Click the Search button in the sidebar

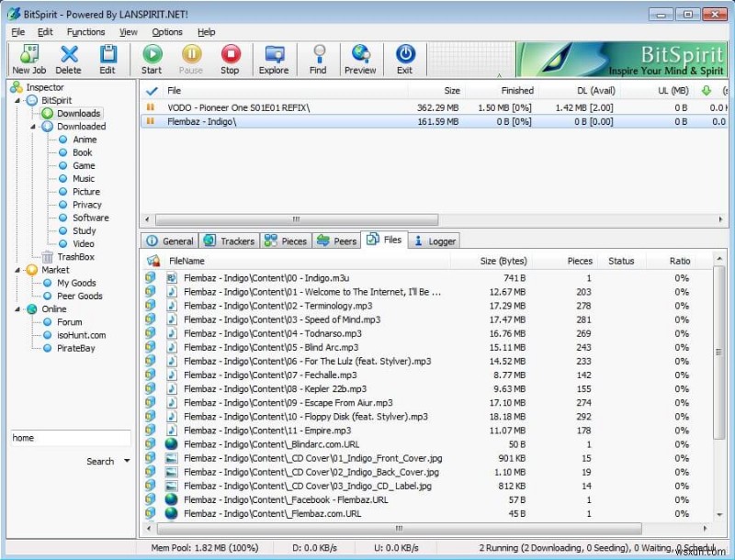click(98, 461)
